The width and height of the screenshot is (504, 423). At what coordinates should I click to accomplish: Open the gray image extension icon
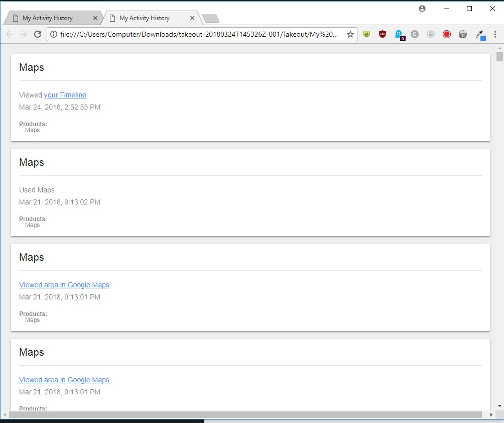point(431,34)
